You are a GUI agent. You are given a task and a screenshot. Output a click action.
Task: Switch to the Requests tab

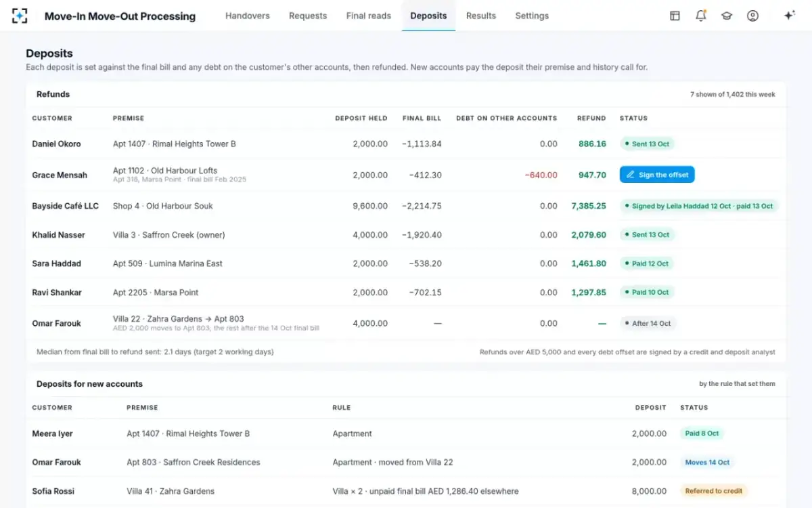coord(308,16)
